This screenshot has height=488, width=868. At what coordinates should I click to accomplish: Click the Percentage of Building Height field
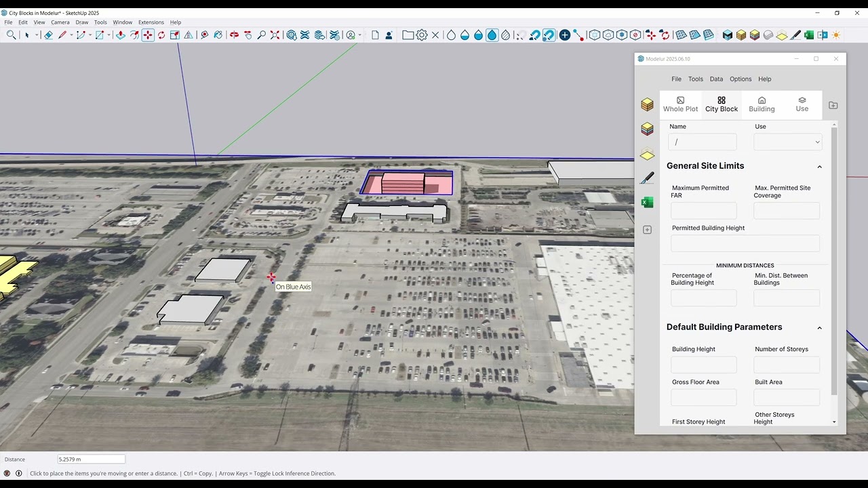pyautogui.click(x=704, y=298)
